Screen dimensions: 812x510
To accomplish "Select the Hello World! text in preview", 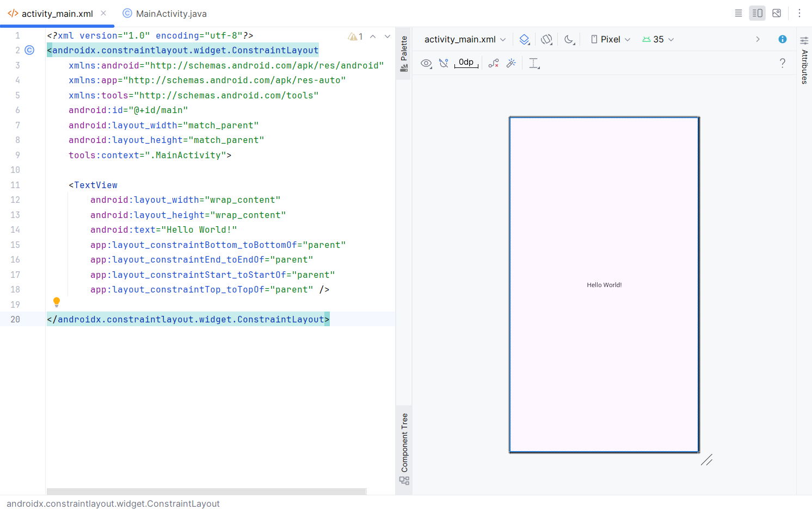I will pyautogui.click(x=604, y=285).
